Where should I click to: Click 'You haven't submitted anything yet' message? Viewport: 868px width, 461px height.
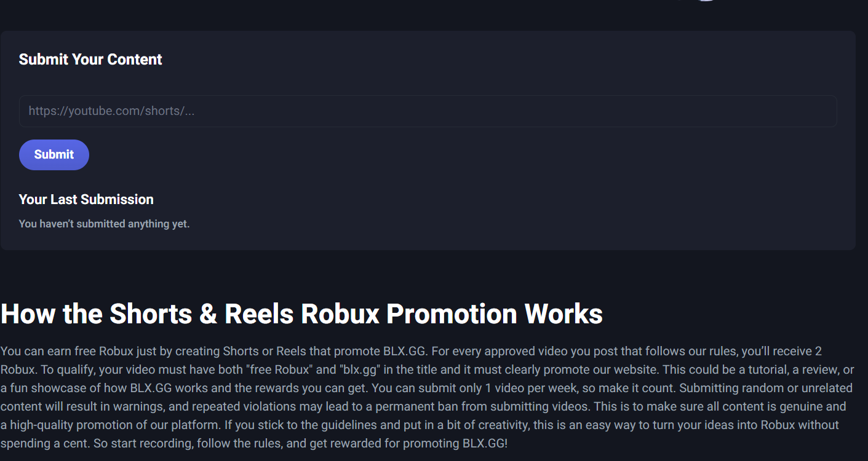tap(104, 224)
